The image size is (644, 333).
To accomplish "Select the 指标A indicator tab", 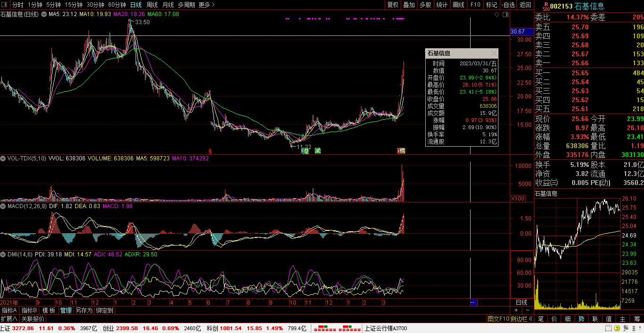I will click(x=9, y=310).
